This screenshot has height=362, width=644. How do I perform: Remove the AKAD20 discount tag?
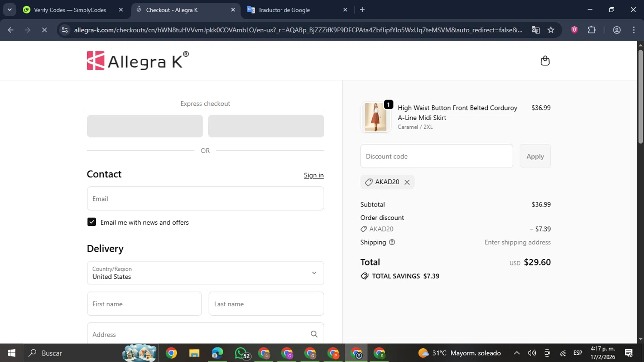pyautogui.click(x=407, y=182)
